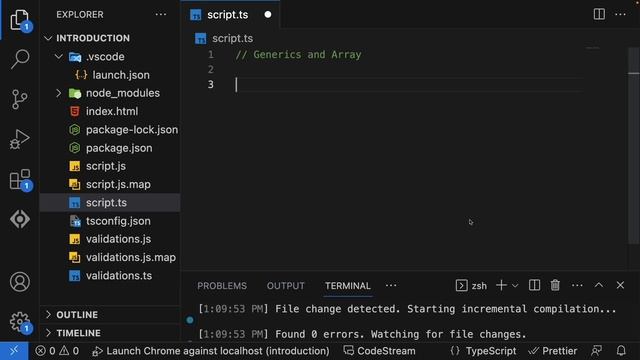Select the script.ts editor tab
Image resolution: width=640 pixels, height=360 pixels.
tap(231, 15)
